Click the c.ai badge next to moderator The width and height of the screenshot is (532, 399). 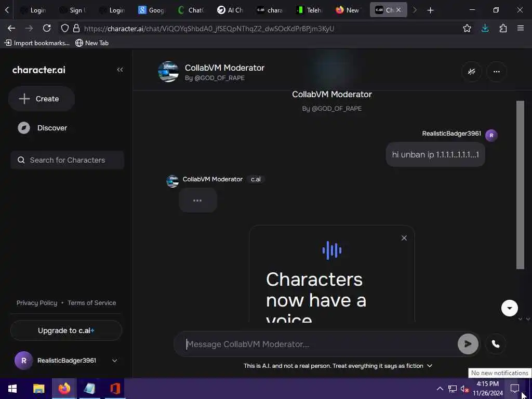point(256,179)
